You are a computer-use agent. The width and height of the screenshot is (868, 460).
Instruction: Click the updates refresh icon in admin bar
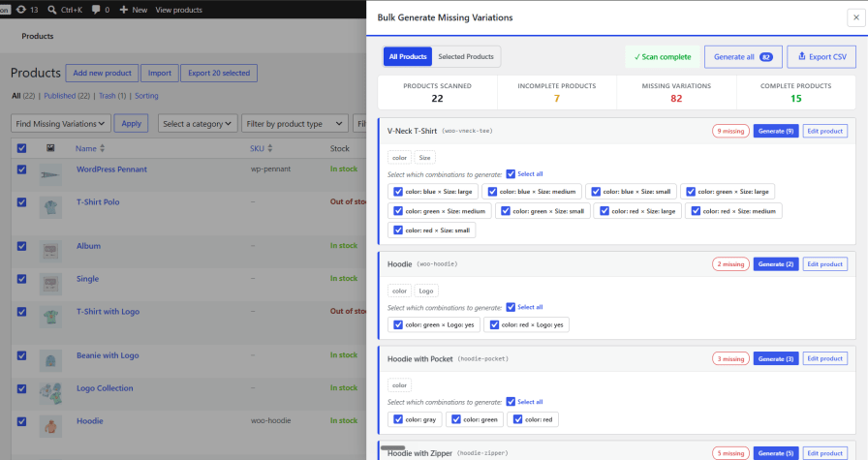(21, 10)
